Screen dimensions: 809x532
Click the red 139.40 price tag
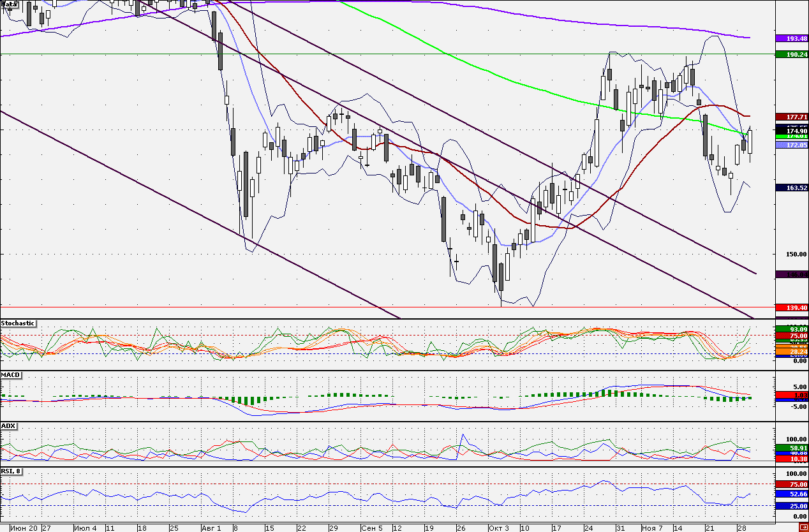792,307
